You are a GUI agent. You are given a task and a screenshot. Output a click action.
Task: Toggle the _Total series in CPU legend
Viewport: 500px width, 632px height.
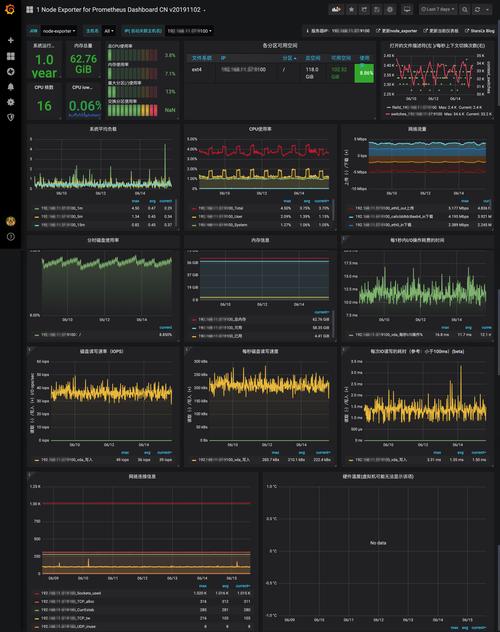(x=220, y=208)
